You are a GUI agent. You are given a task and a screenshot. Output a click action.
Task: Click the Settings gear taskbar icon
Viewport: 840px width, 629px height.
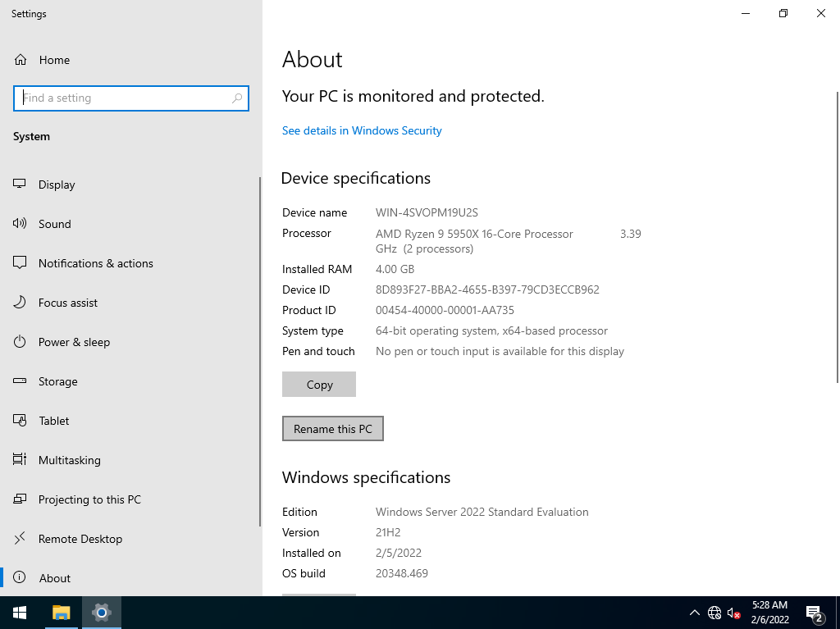click(x=101, y=613)
